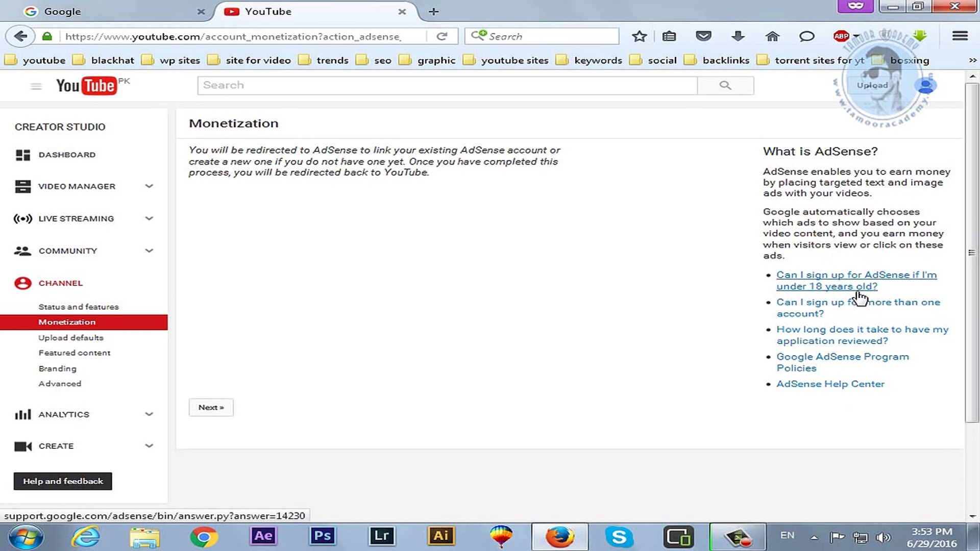Toggle the bookmark star for this page
The height and width of the screenshot is (551, 980).
[639, 36]
